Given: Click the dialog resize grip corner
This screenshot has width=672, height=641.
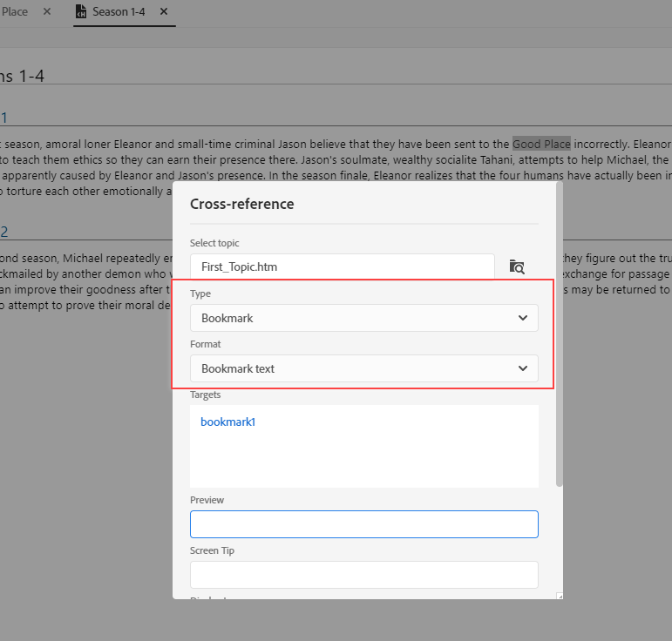Looking at the screenshot, I should [560, 596].
